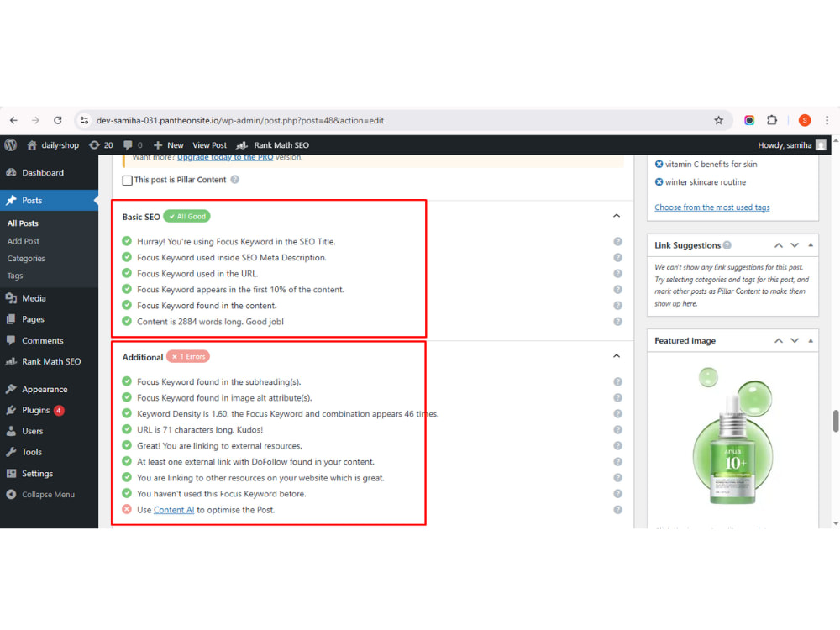
Task: Toggle the Link Suggestions panel
Action: pyautogui.click(x=811, y=245)
